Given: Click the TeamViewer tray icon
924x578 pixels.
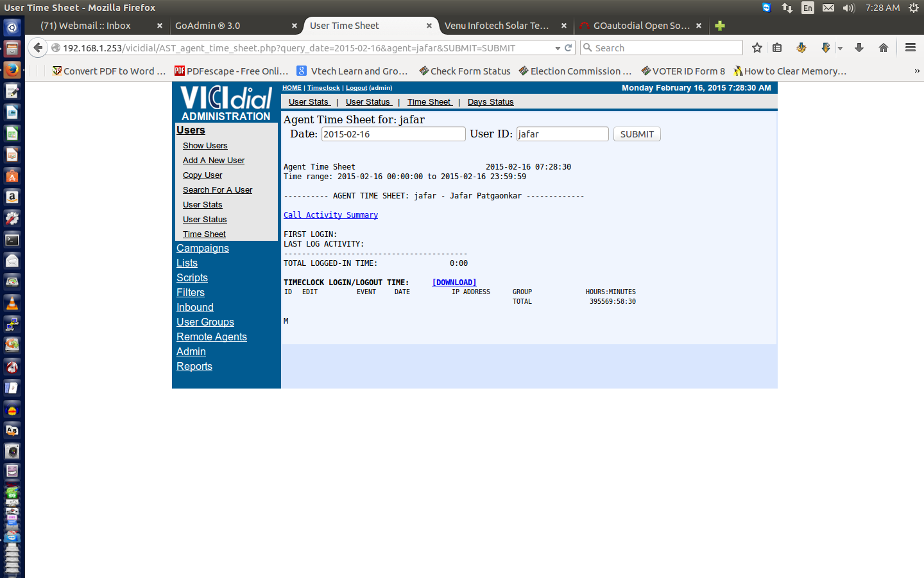Looking at the screenshot, I should click(x=766, y=8).
